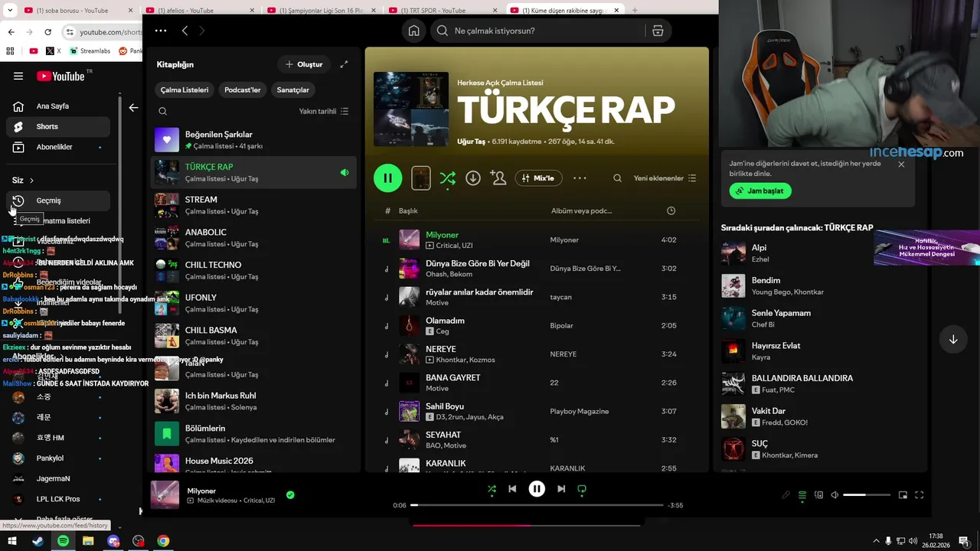Open the Uğur Taş profile link

pyautogui.click(x=472, y=142)
